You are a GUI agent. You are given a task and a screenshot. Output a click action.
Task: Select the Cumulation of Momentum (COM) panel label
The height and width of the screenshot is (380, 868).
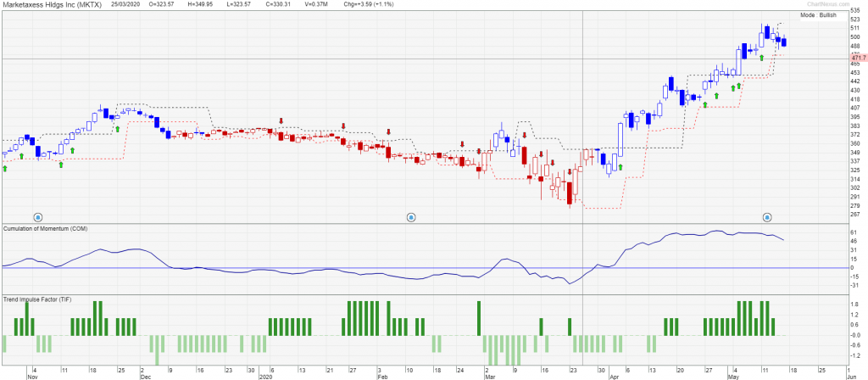(x=45, y=229)
